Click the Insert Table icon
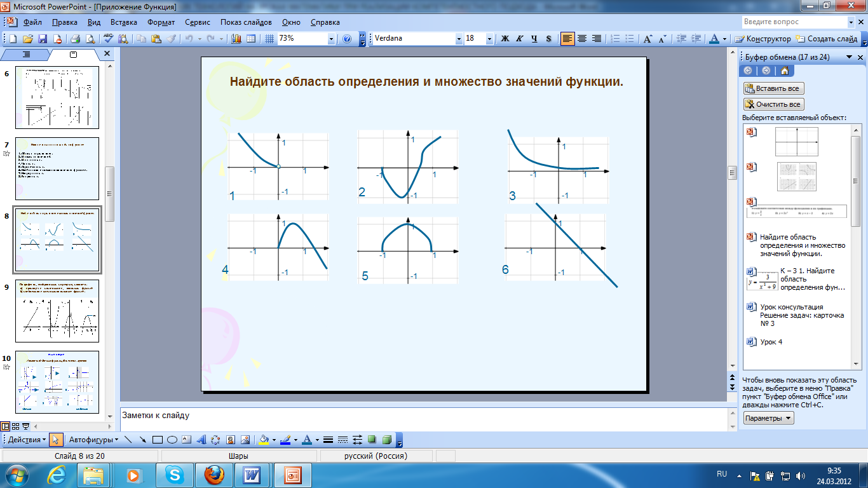 (251, 39)
